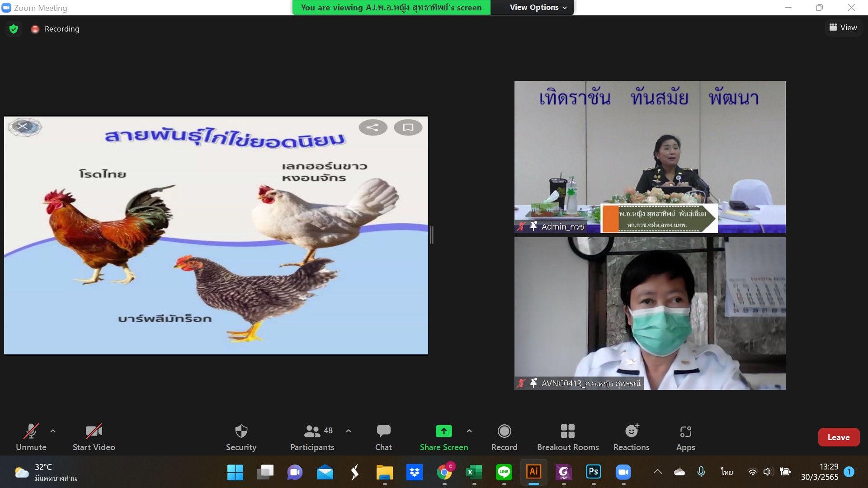Viewport: 868px width, 488px height.
Task: Open the Windows Start menu
Action: coord(235,472)
